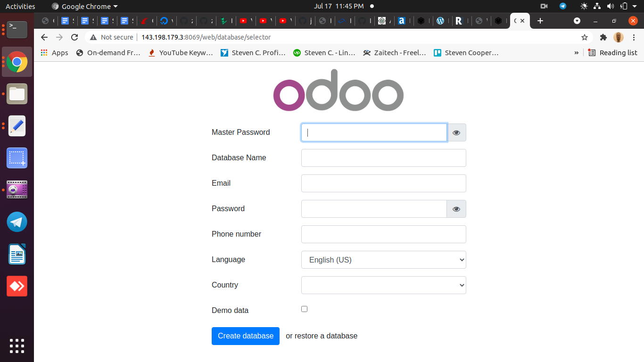
Task: Open the Text Editor dock icon
Action: (17, 126)
